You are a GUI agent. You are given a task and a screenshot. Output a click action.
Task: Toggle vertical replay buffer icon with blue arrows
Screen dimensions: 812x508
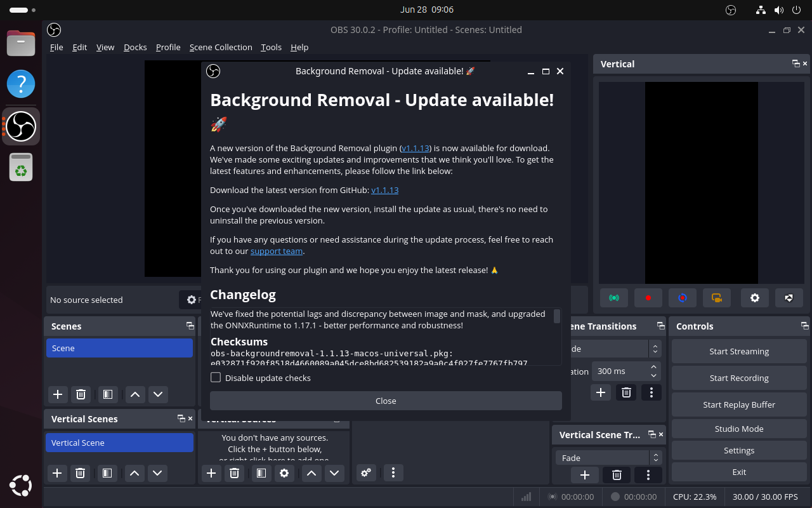point(683,298)
